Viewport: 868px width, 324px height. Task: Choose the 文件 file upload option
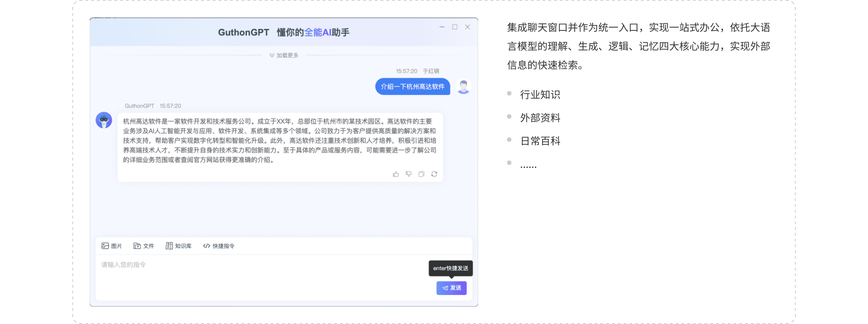(144, 246)
